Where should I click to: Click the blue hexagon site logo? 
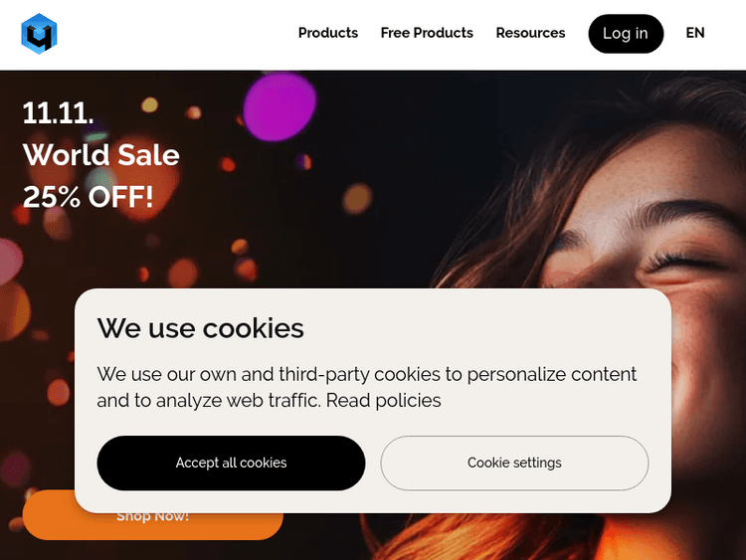(39, 33)
